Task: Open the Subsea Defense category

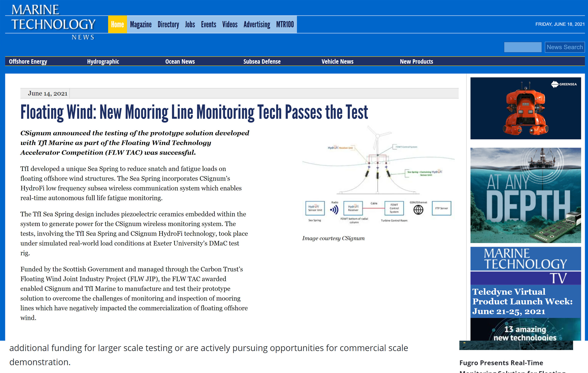Action: click(x=262, y=62)
